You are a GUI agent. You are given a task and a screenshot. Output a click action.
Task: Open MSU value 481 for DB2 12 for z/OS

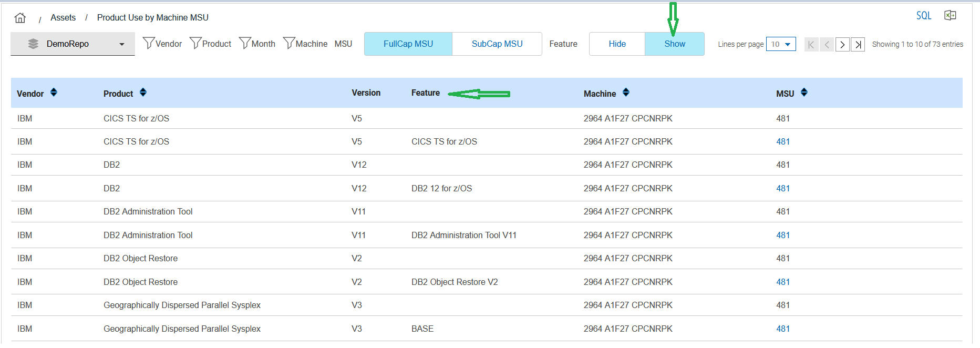click(x=783, y=188)
